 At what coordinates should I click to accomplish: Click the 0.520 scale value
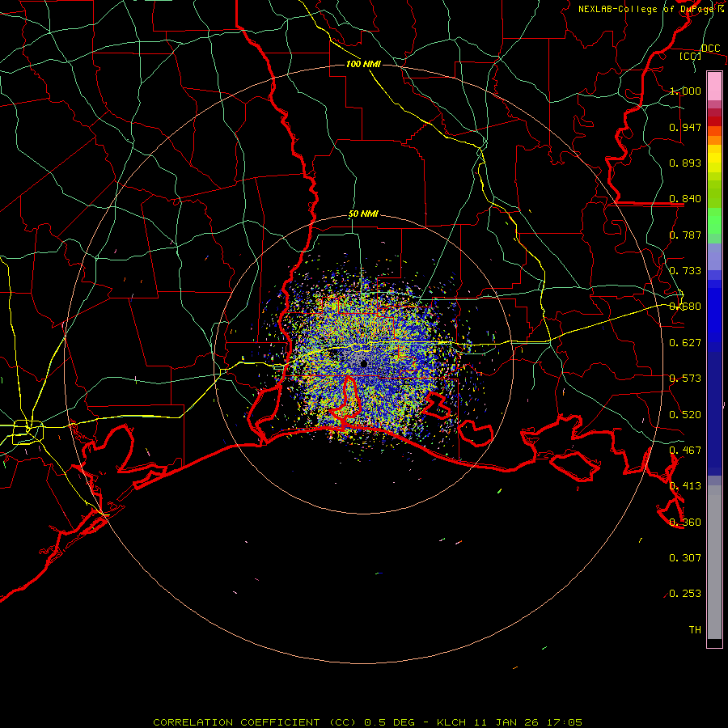(685, 415)
